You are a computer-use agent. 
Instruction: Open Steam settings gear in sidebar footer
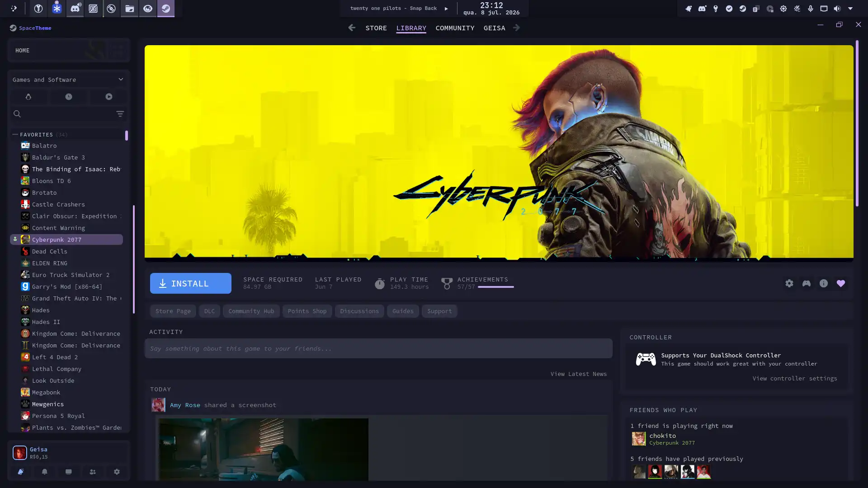point(117,472)
